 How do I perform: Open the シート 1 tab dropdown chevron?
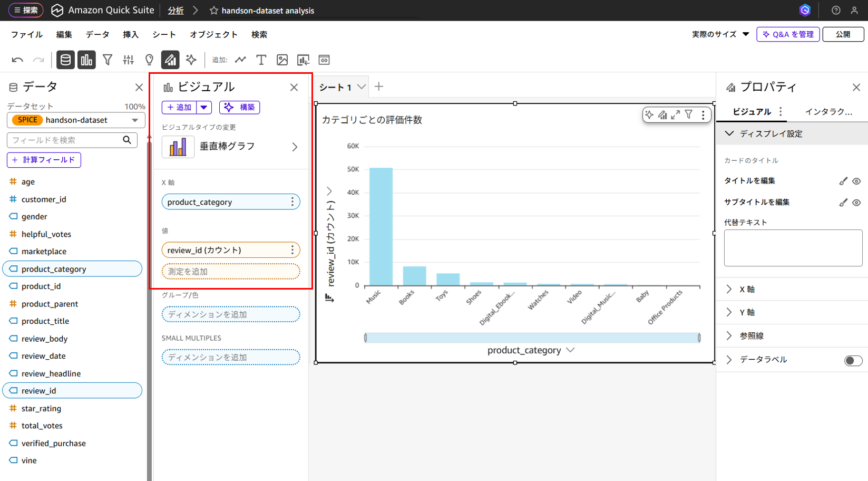[362, 87]
